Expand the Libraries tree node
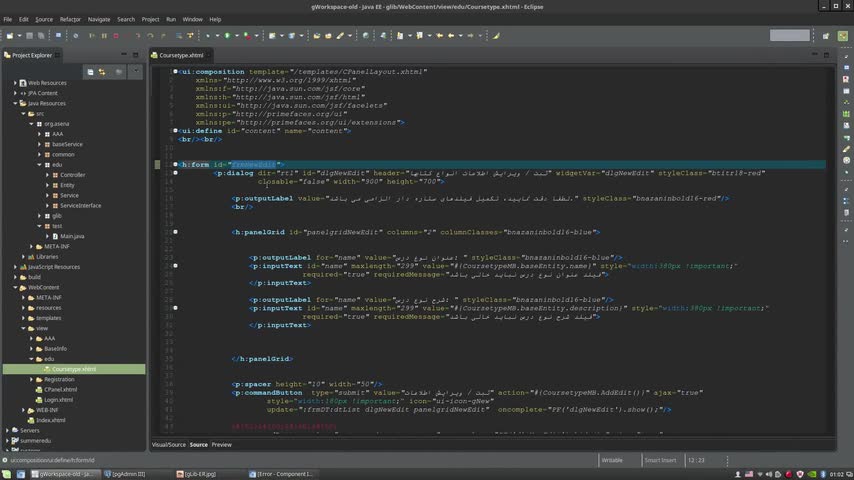Image resolution: width=854 pixels, height=480 pixels. pos(23,257)
